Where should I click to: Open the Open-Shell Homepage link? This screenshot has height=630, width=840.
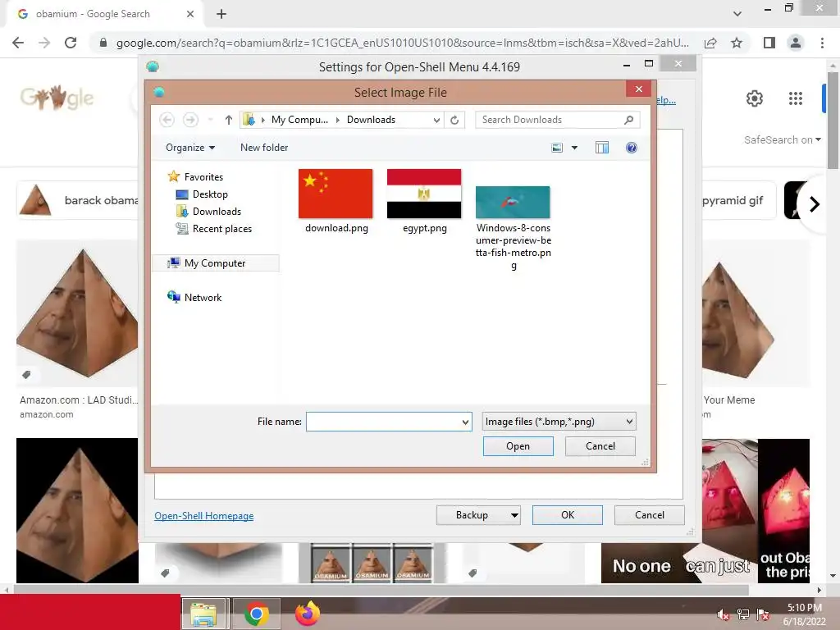204,516
